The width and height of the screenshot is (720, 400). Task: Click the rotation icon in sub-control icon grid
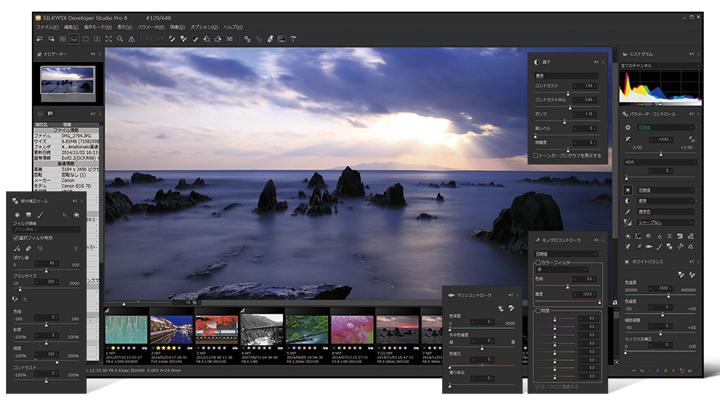[680, 236]
